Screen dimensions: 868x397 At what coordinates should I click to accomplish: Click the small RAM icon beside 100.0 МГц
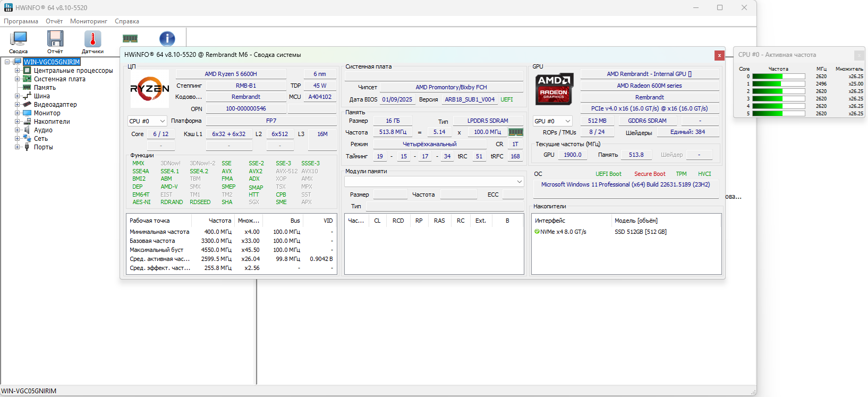(516, 132)
